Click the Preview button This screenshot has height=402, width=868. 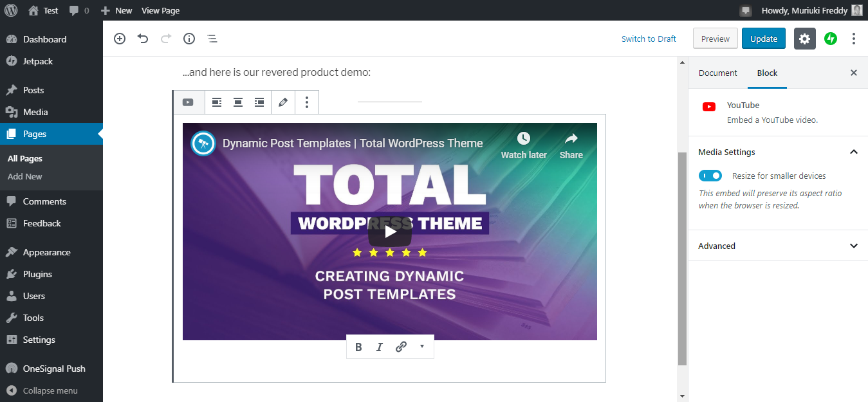coord(715,39)
